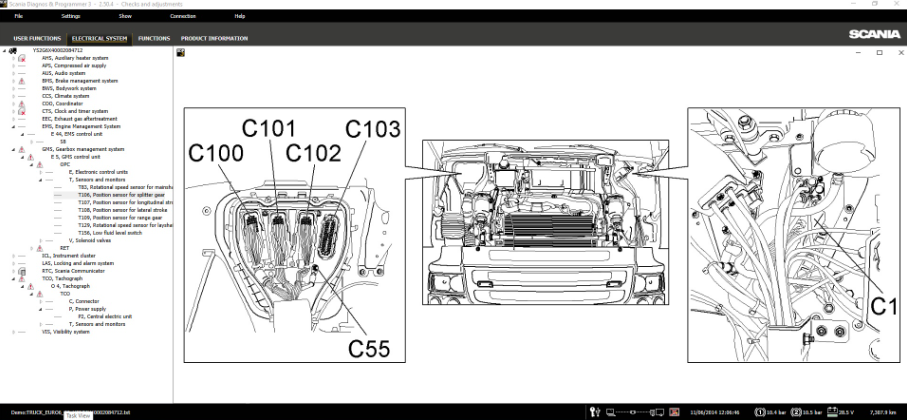Click the COO Coordinator warning triangle icon
Screen dimensions: 907x420
(x=21, y=104)
